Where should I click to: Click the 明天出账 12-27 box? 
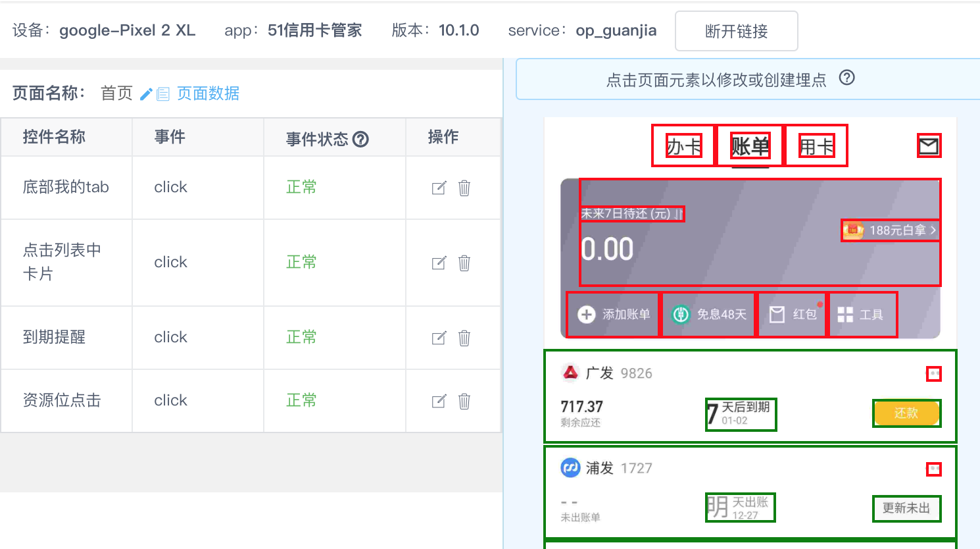tap(740, 508)
